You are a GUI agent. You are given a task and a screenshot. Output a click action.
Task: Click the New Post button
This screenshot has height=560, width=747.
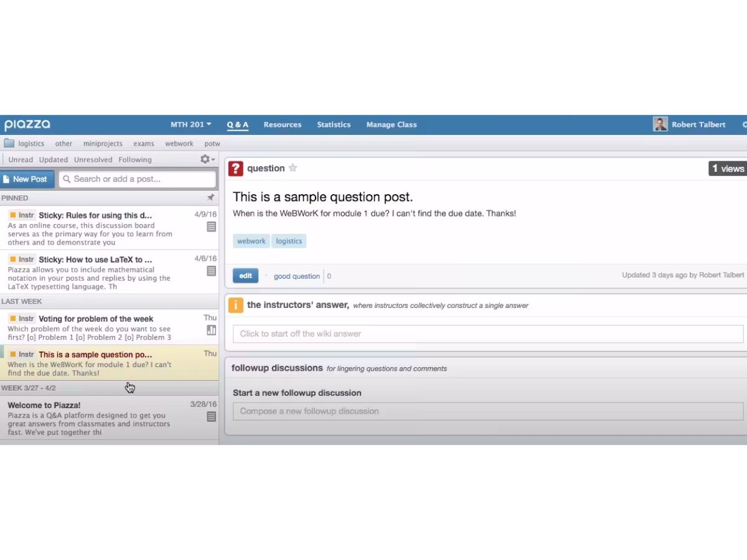tap(27, 179)
